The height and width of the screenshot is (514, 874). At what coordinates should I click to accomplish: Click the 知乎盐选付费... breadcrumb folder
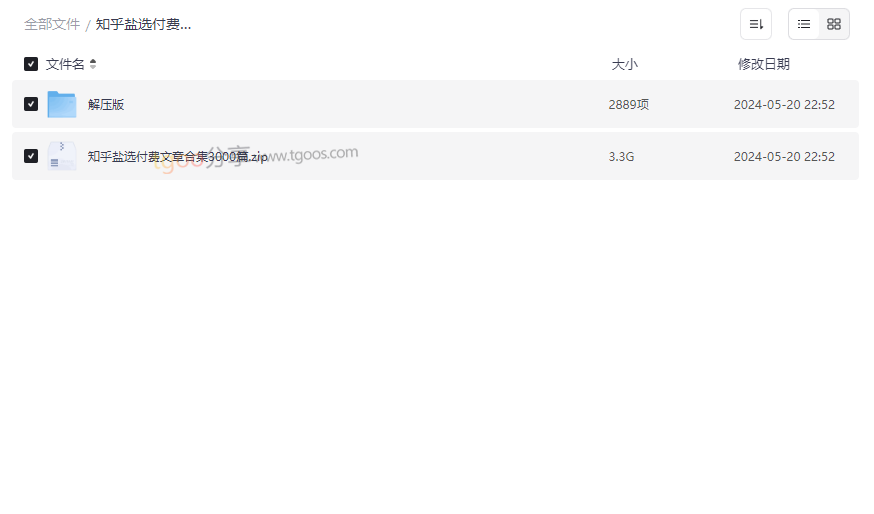(x=143, y=25)
